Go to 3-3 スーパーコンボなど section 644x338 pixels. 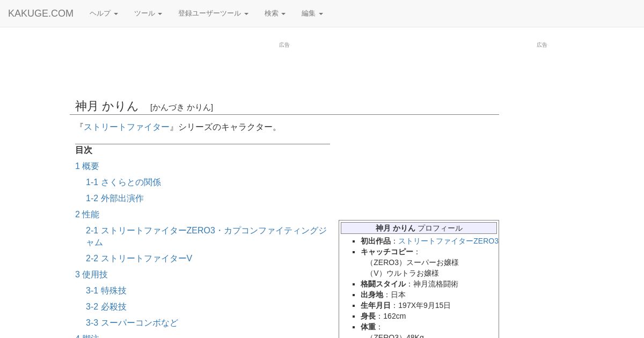point(132,323)
